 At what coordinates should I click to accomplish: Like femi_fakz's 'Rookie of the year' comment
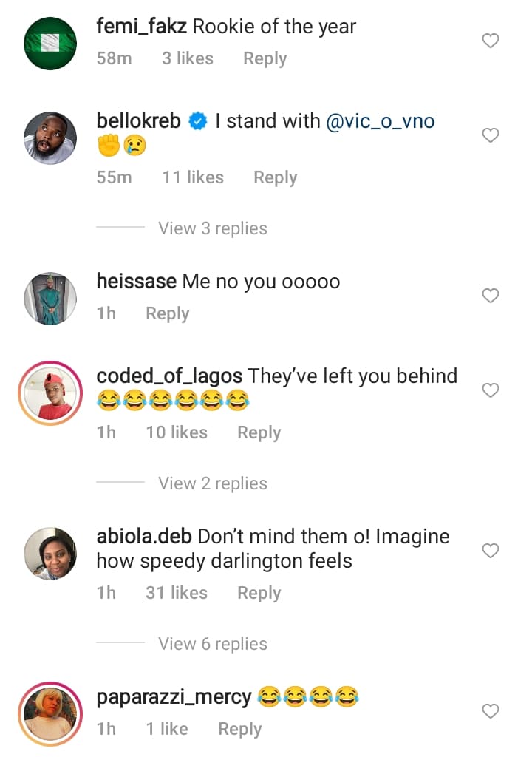[491, 41]
